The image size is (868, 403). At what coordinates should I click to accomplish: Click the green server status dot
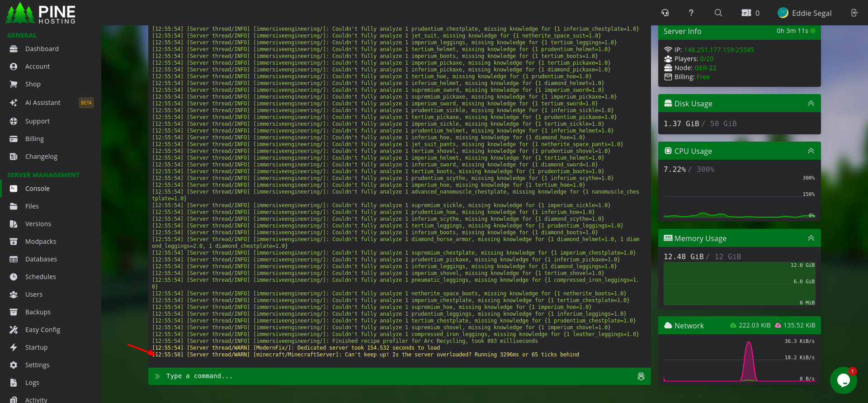(813, 31)
